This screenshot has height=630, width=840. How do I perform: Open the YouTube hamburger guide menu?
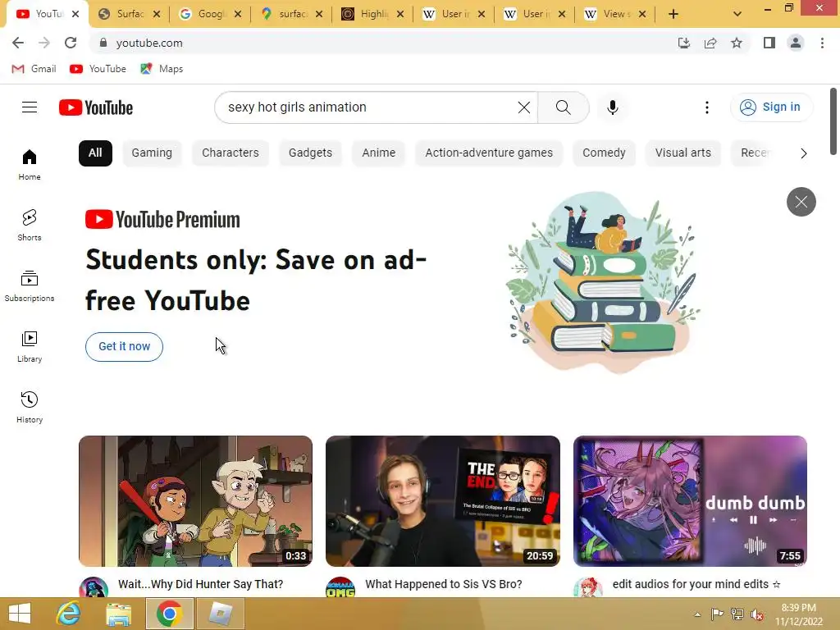click(x=30, y=107)
